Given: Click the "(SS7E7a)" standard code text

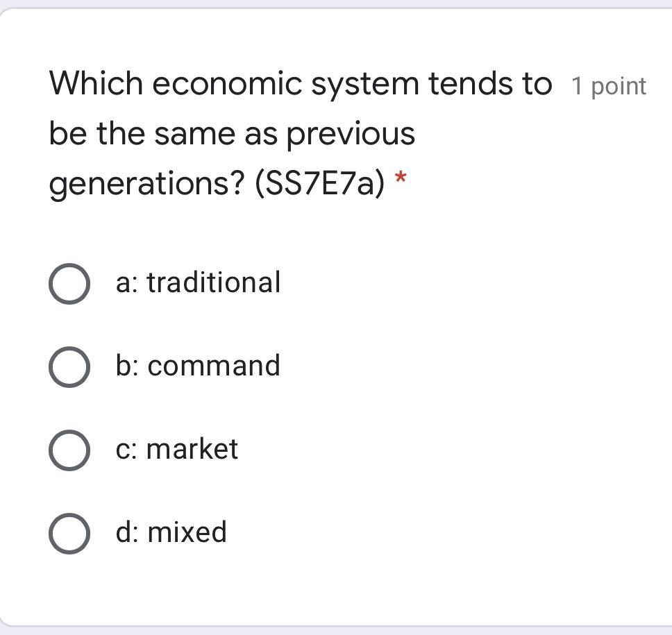Looking at the screenshot, I should tap(319, 183).
